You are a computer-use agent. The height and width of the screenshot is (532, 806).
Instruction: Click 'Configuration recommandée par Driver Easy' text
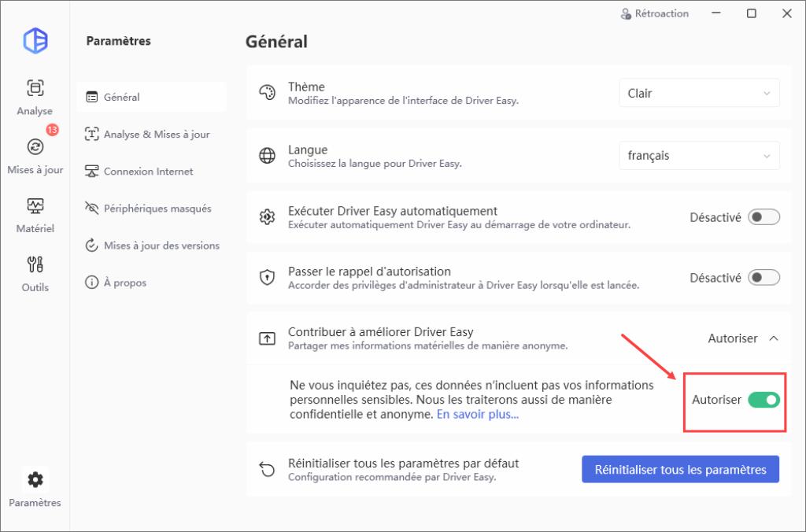392,477
